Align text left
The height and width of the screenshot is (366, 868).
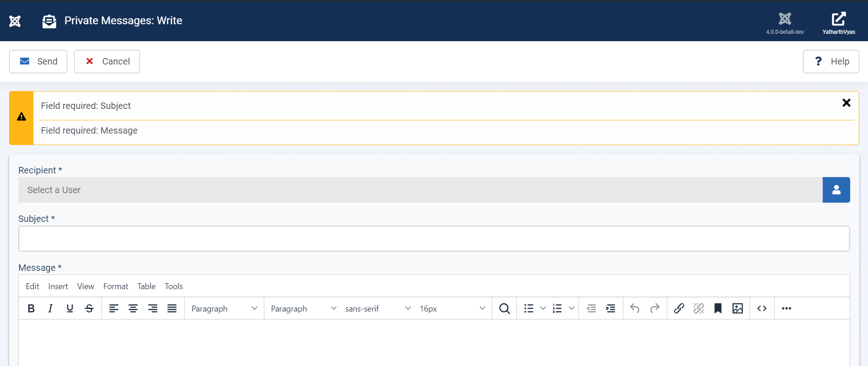[114, 308]
